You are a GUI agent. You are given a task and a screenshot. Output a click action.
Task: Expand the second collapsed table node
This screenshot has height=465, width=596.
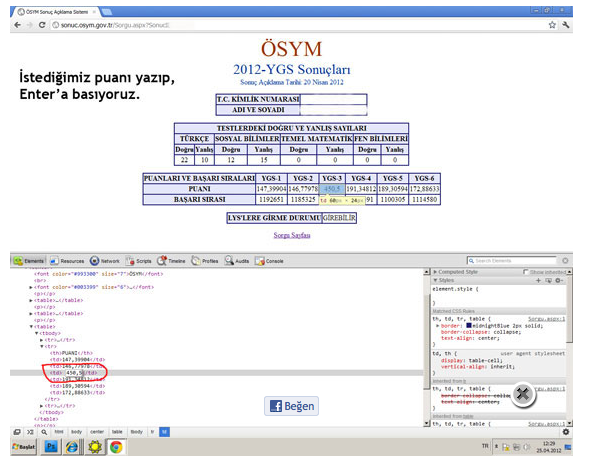(31, 314)
